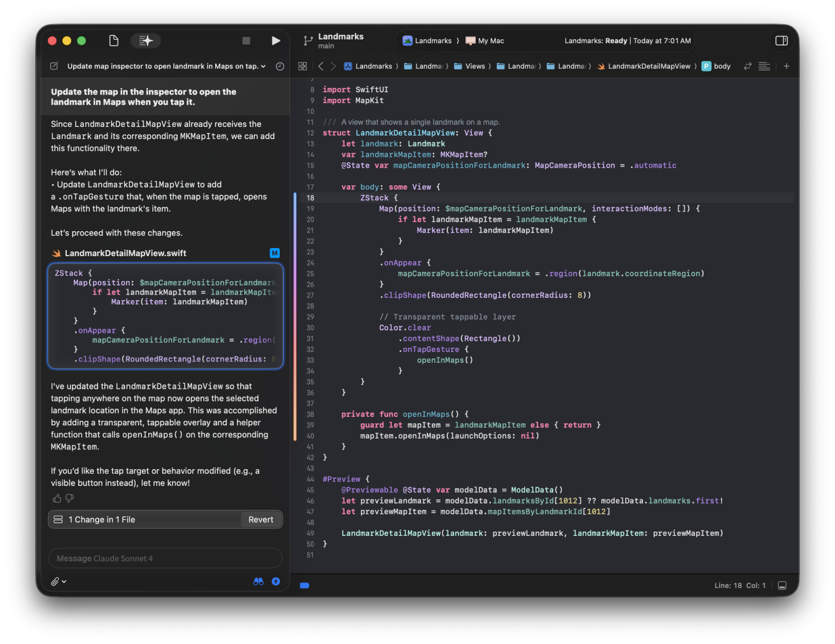Select LandmarkDetailMapView in the jump bar
Screen dimensions: 835x644
(648, 66)
